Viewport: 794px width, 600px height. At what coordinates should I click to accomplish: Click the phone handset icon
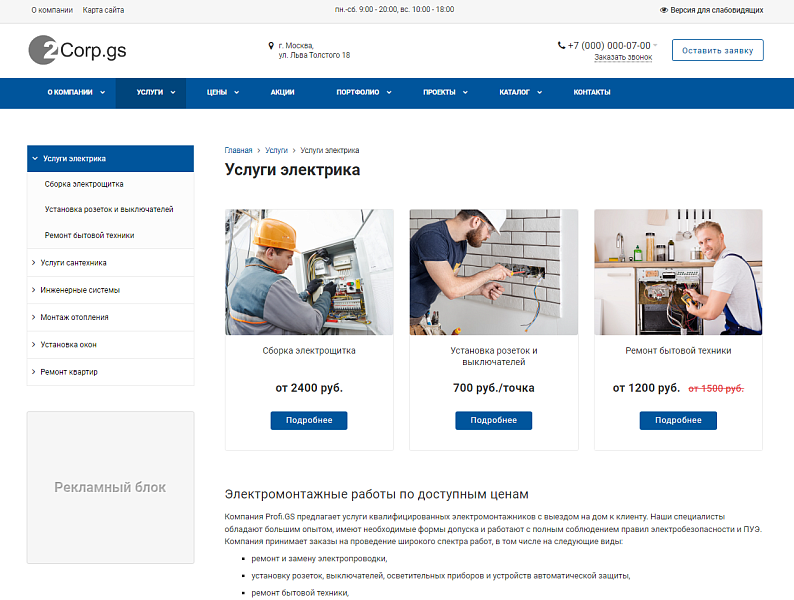(561, 45)
